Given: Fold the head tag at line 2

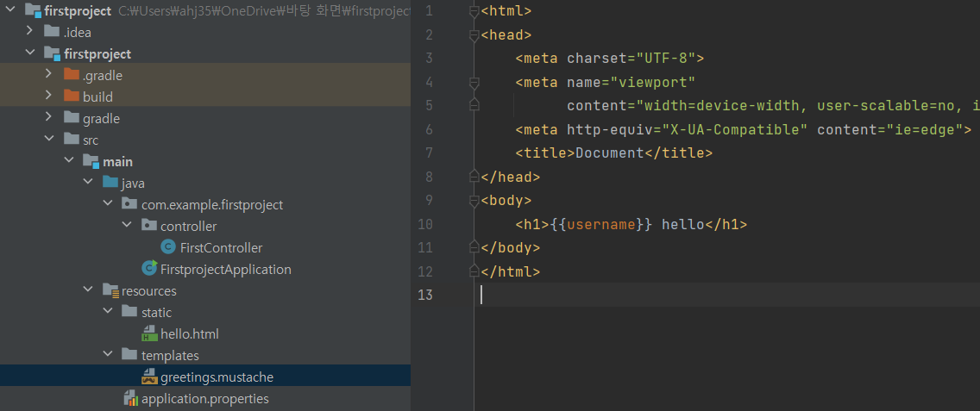Looking at the screenshot, I should tap(474, 35).
